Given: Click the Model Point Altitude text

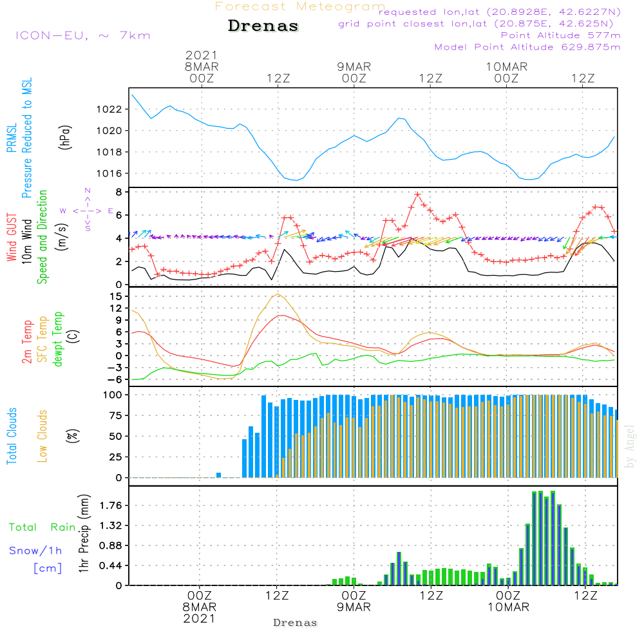Looking at the screenshot, I should coord(527,47).
